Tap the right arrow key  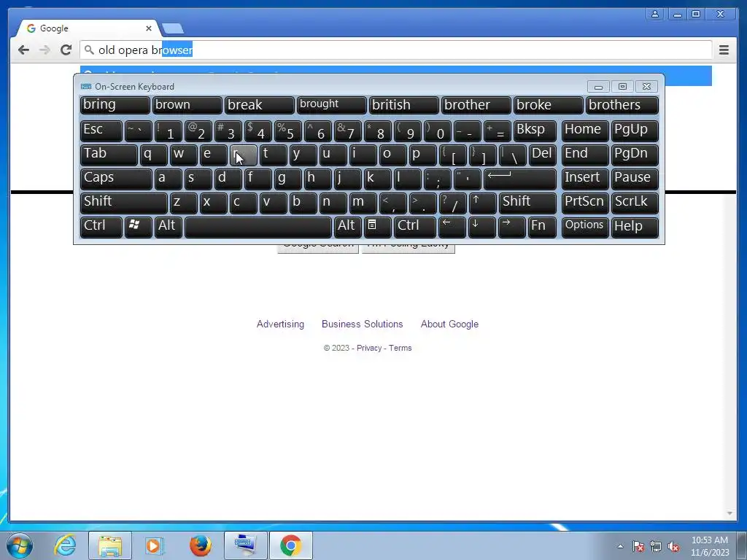click(x=512, y=227)
